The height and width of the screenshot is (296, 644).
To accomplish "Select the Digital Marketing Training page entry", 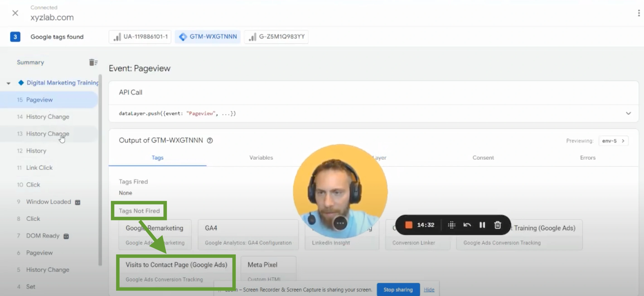I will 63,83.
